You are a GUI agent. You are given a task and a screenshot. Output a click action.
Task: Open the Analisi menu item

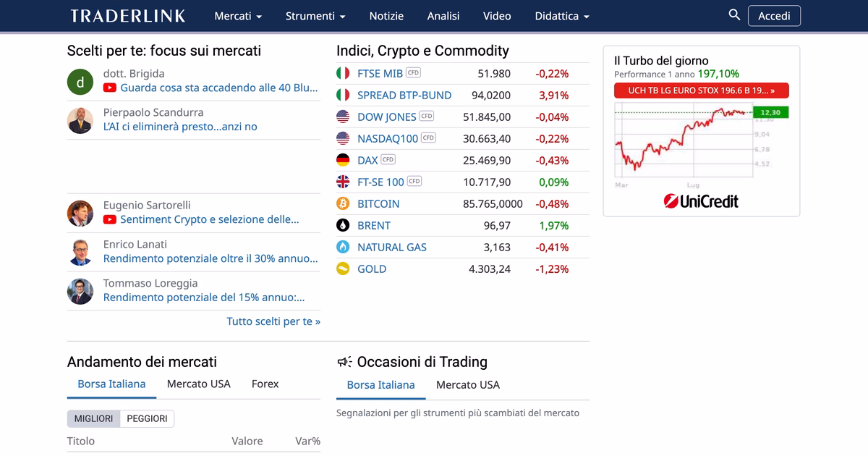443,16
